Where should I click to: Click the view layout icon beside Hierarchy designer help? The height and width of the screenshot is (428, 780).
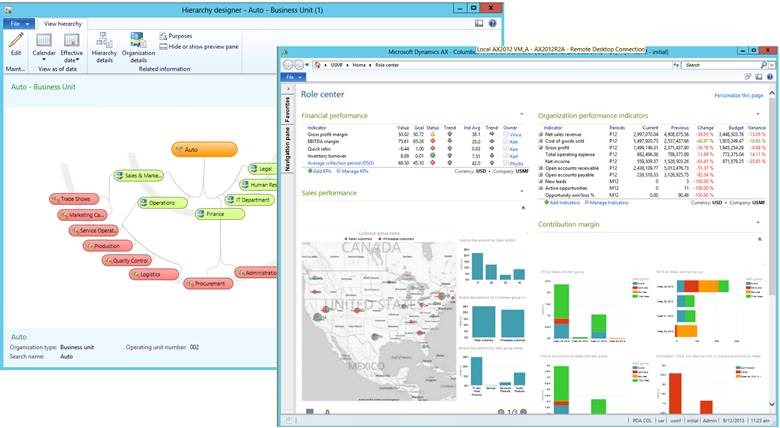pyautogui.click(x=479, y=23)
